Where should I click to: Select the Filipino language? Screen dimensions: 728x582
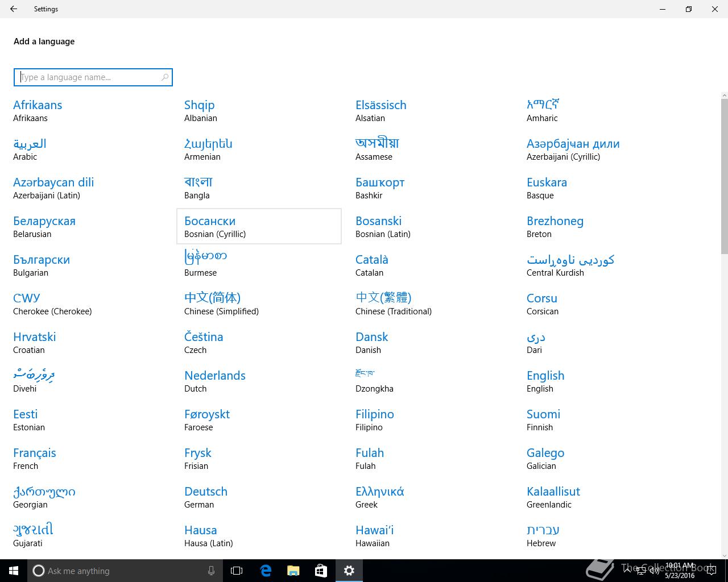point(430,419)
